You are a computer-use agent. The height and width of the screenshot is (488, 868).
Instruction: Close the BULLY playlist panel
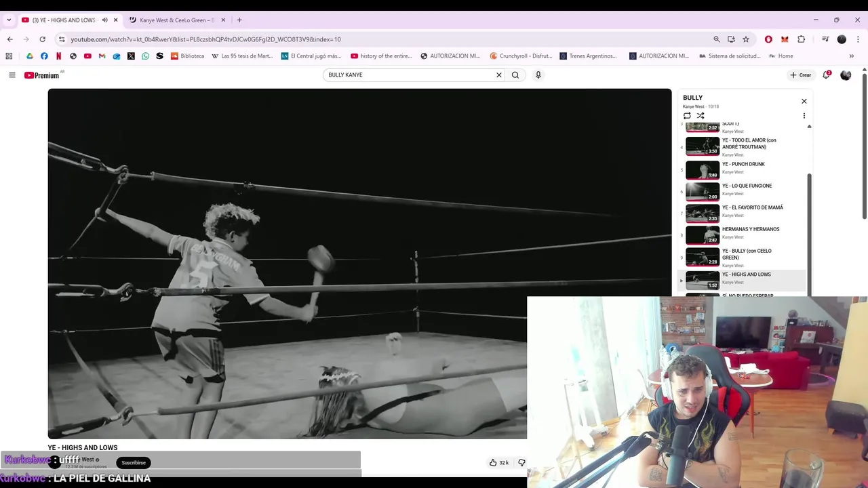click(804, 101)
